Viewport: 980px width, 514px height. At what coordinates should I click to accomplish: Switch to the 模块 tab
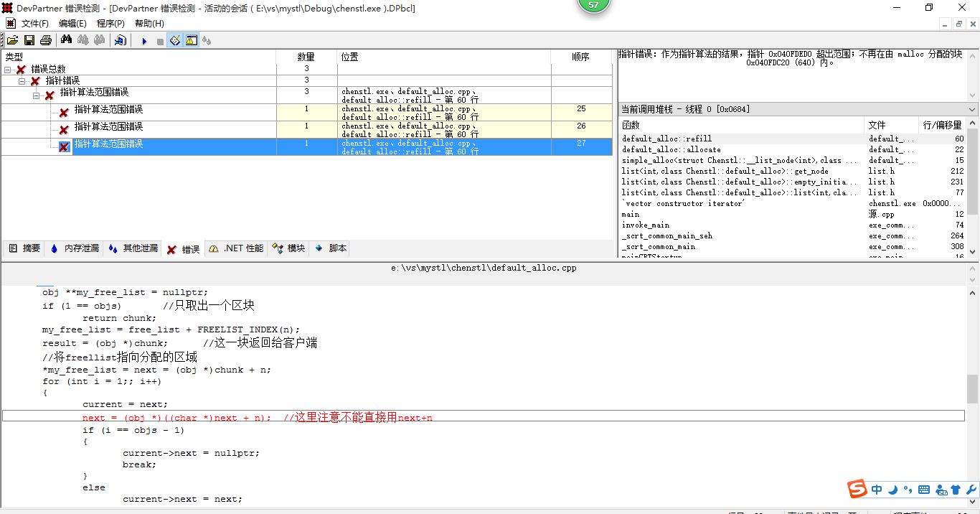(x=289, y=248)
